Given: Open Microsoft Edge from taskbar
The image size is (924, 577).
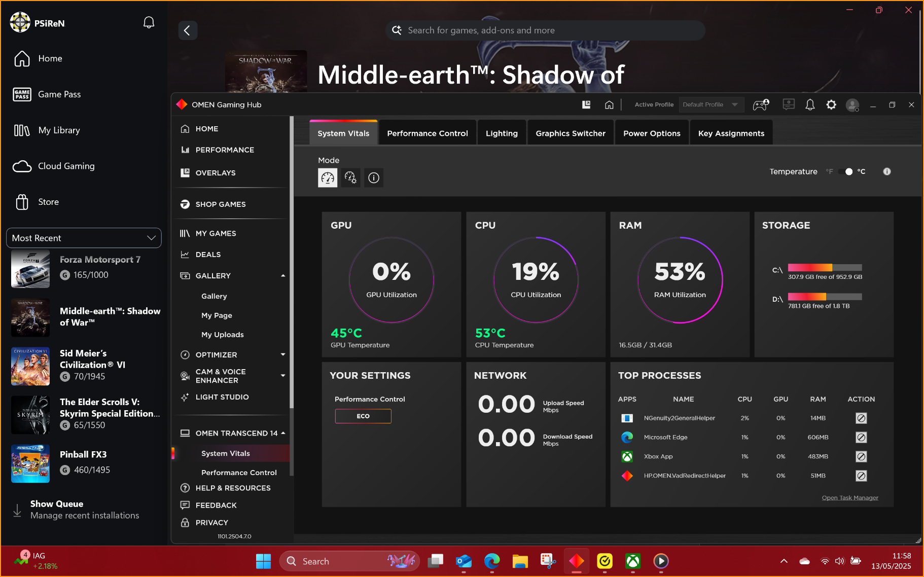Looking at the screenshot, I should pos(492,561).
